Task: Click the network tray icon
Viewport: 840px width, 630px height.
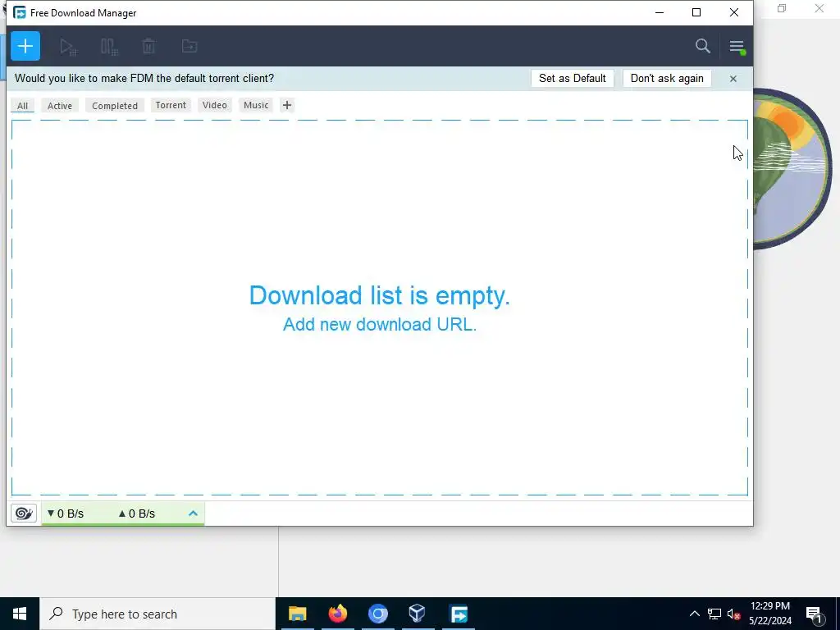Action: 714,614
